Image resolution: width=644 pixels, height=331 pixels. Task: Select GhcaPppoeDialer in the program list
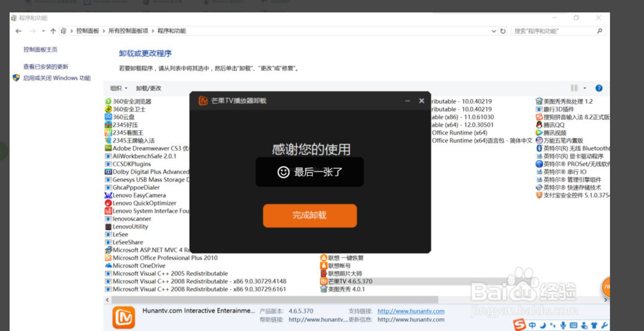tap(136, 187)
